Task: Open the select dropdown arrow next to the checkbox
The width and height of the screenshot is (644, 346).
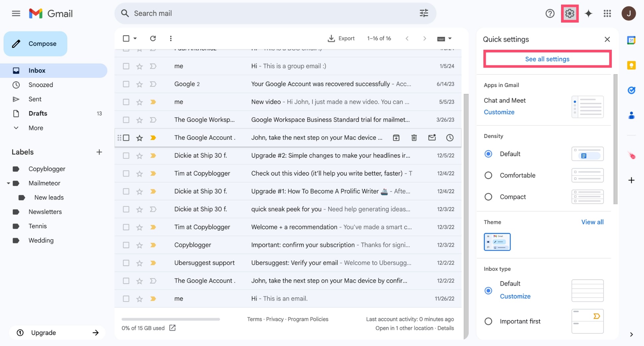Action: (x=135, y=38)
